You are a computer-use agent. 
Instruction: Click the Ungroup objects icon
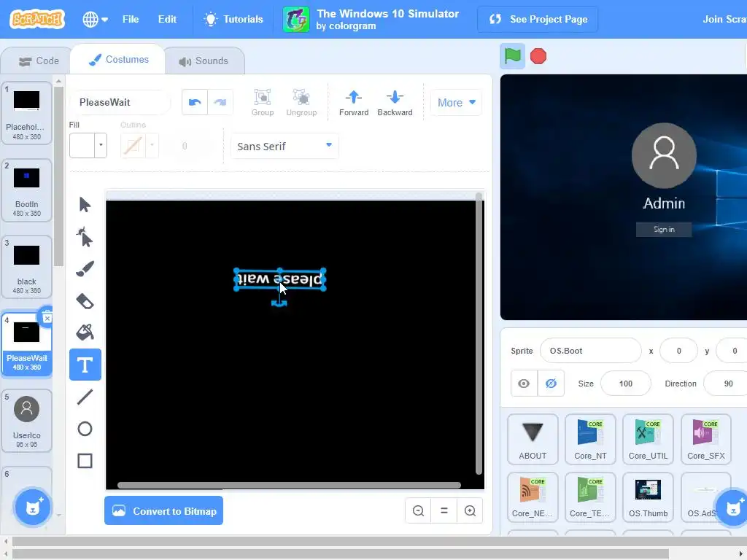click(x=301, y=102)
